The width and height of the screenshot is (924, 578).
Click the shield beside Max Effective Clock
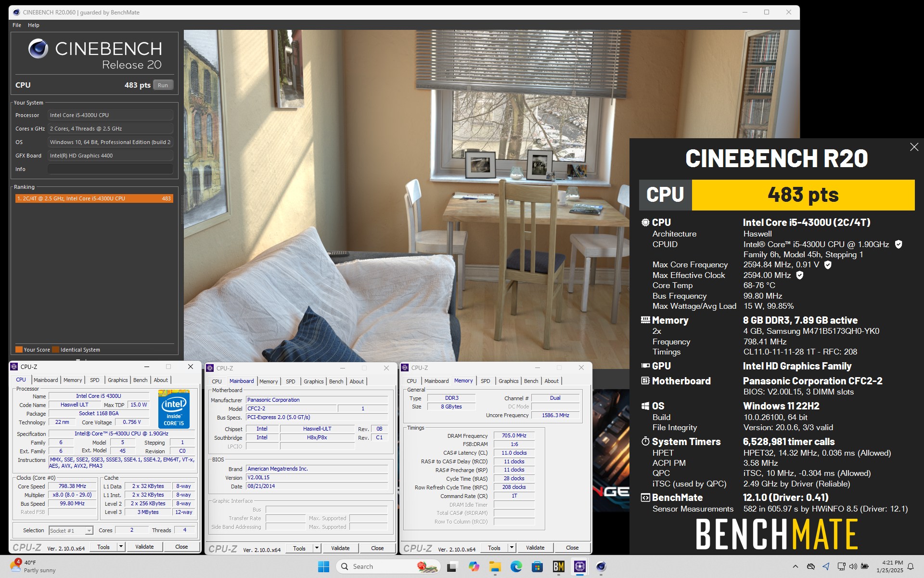point(799,275)
